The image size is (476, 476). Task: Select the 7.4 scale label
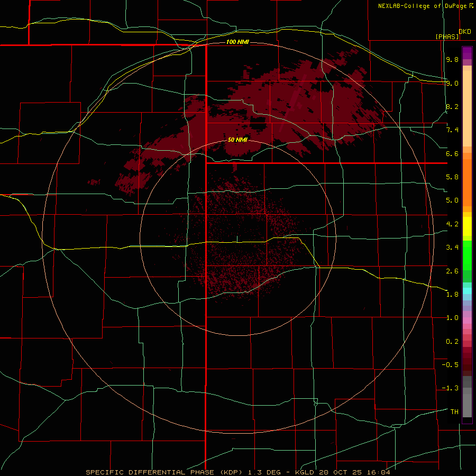pos(452,130)
